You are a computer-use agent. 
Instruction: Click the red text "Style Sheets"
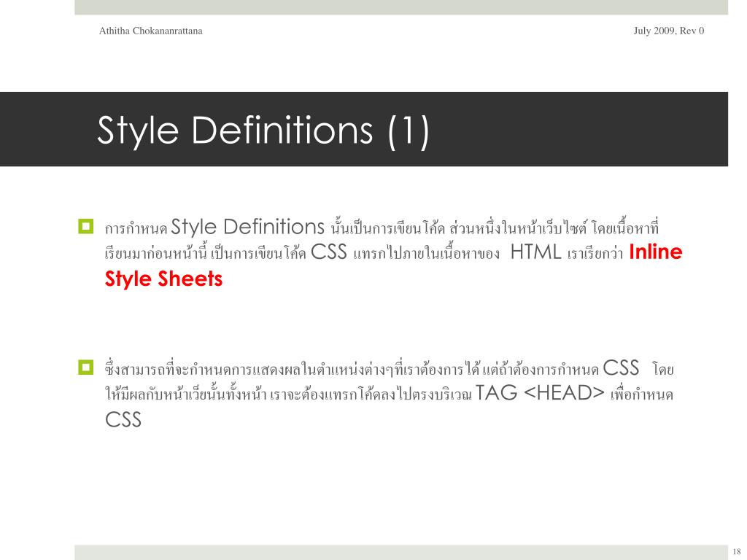tap(163, 279)
